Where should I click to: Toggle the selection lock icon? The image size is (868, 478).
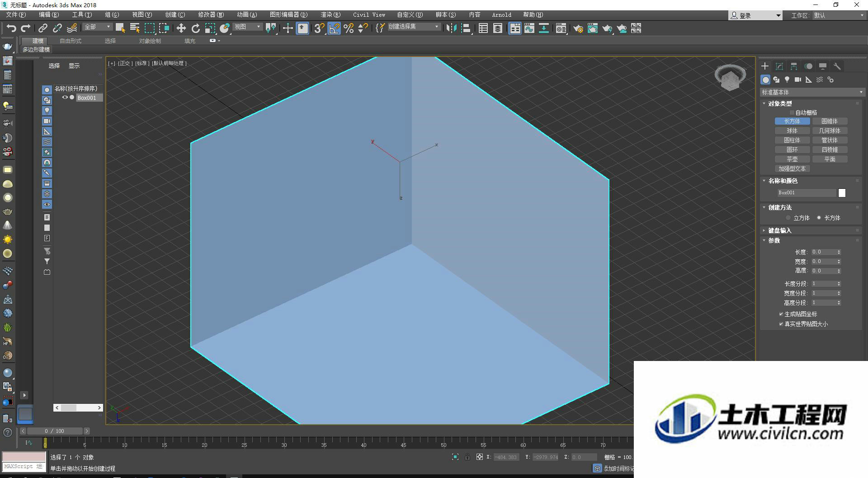coord(467,457)
